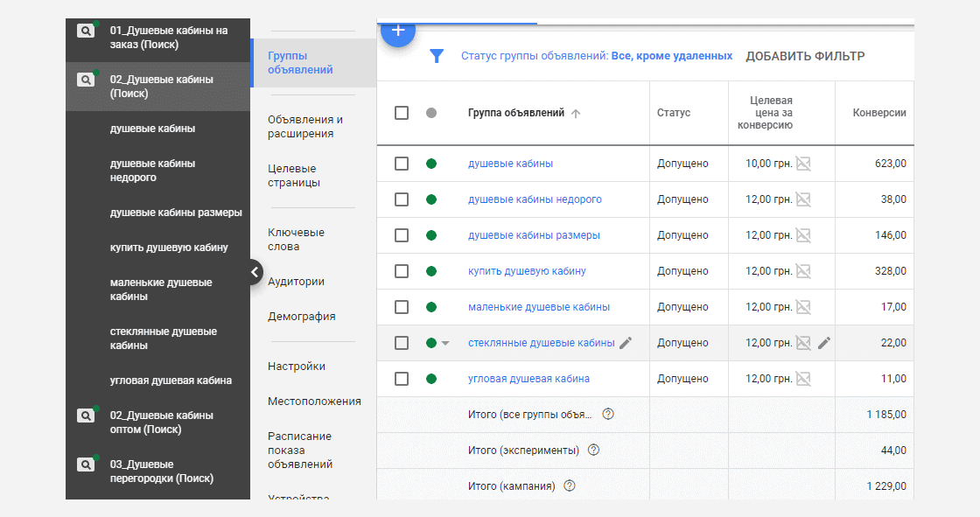Click pencil icon beside 12,00 грн. target price

coord(824,343)
